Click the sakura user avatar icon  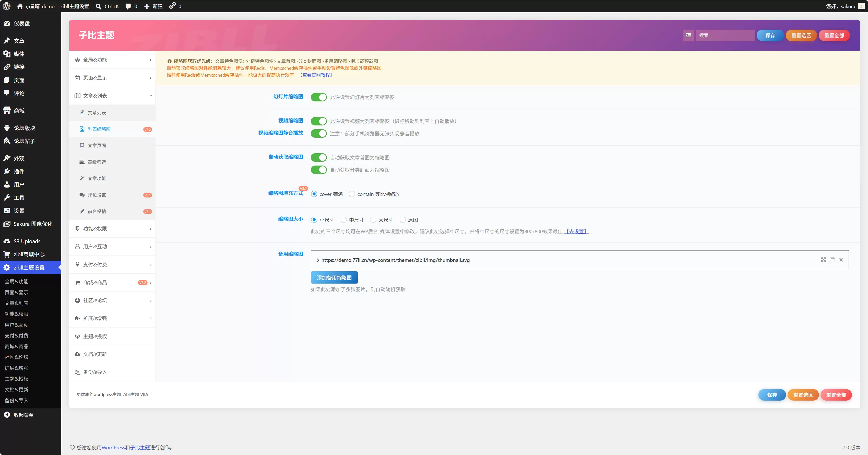pyautogui.click(x=861, y=6)
